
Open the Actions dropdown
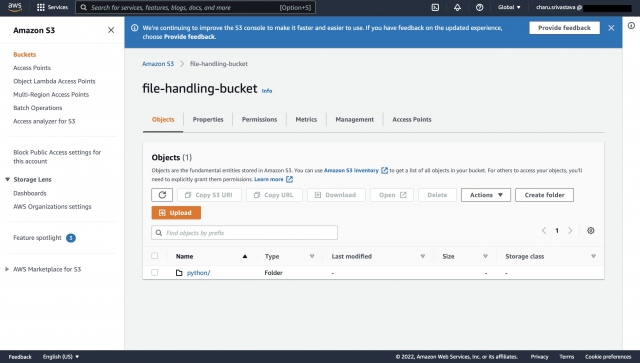486,195
